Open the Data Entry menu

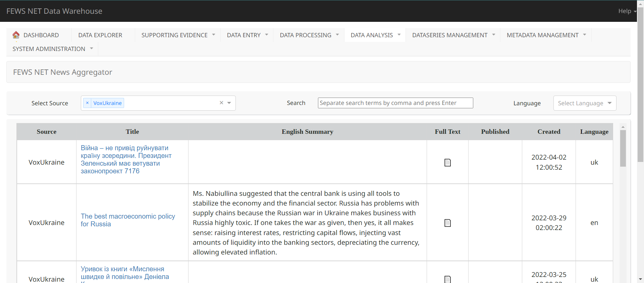pos(247,35)
